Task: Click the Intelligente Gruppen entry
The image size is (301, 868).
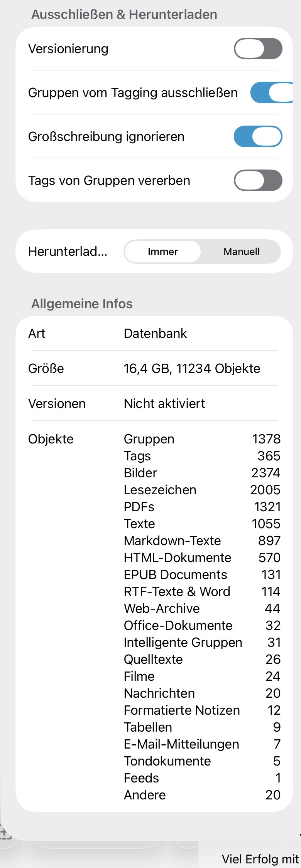Action: tap(183, 643)
